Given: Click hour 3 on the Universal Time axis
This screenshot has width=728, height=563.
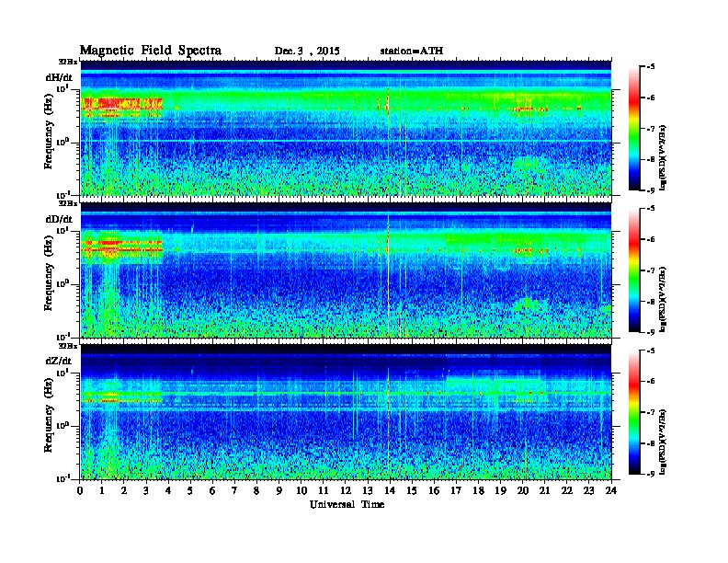Looking at the screenshot, I should click(147, 490).
